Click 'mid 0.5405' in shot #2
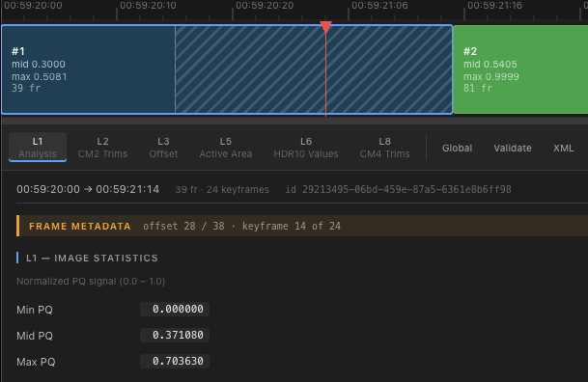This screenshot has height=382, width=588. pyautogui.click(x=490, y=64)
